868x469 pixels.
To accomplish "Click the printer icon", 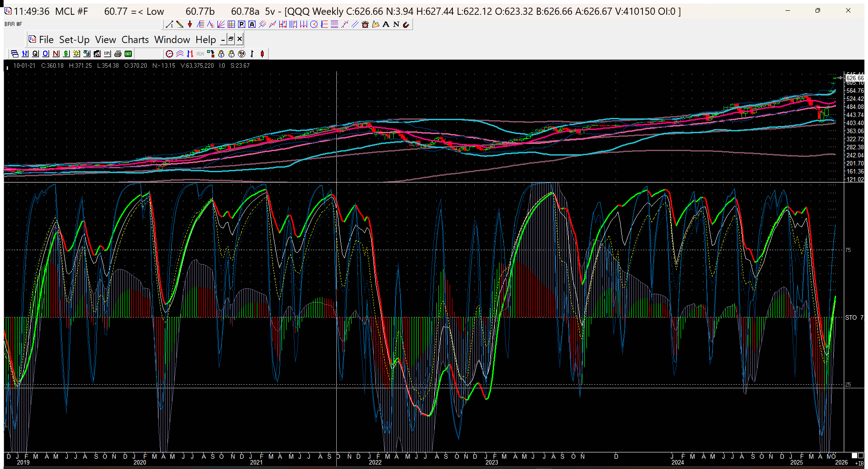I will 117,54.
